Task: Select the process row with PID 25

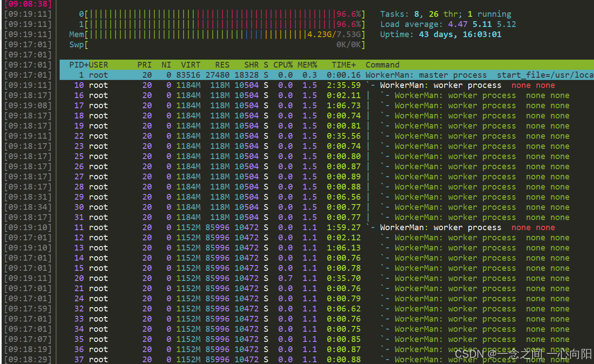Action: [x=327, y=156]
